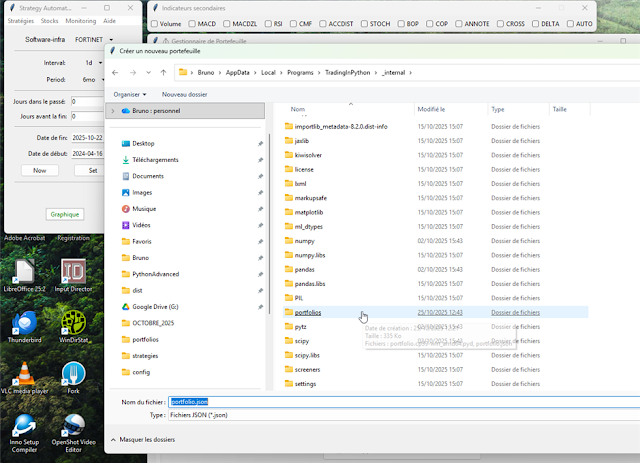The width and height of the screenshot is (640, 463).
Task: Click the back navigation arrow
Action: coord(116,72)
